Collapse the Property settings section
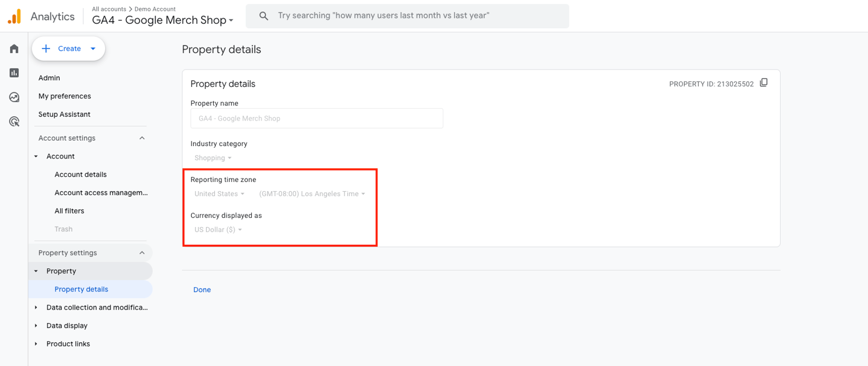This screenshot has height=366, width=868. click(x=142, y=253)
